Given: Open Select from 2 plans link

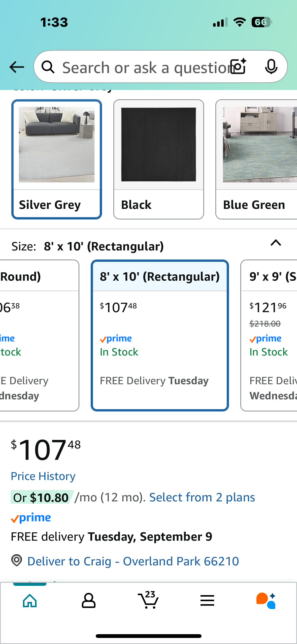Looking at the screenshot, I should coord(202,497).
